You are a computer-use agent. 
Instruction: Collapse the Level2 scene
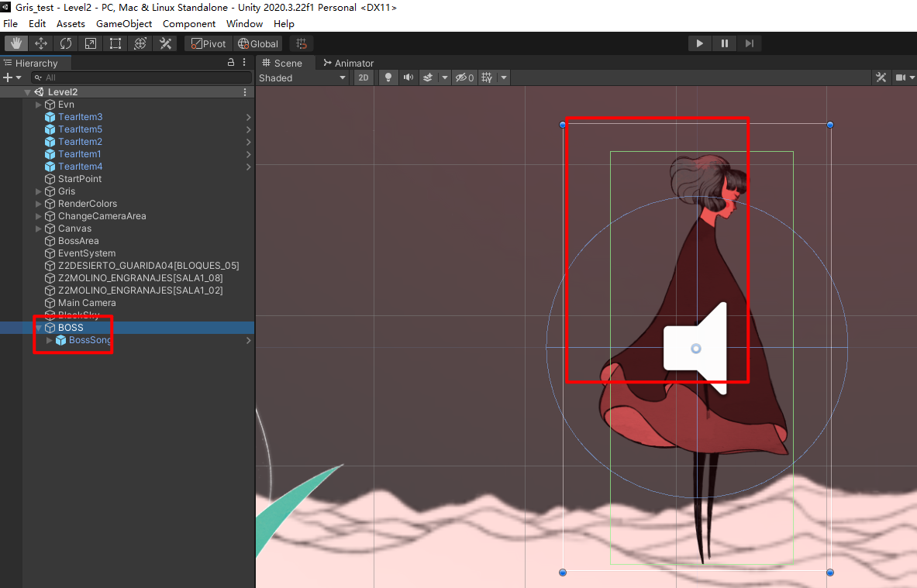click(x=27, y=92)
